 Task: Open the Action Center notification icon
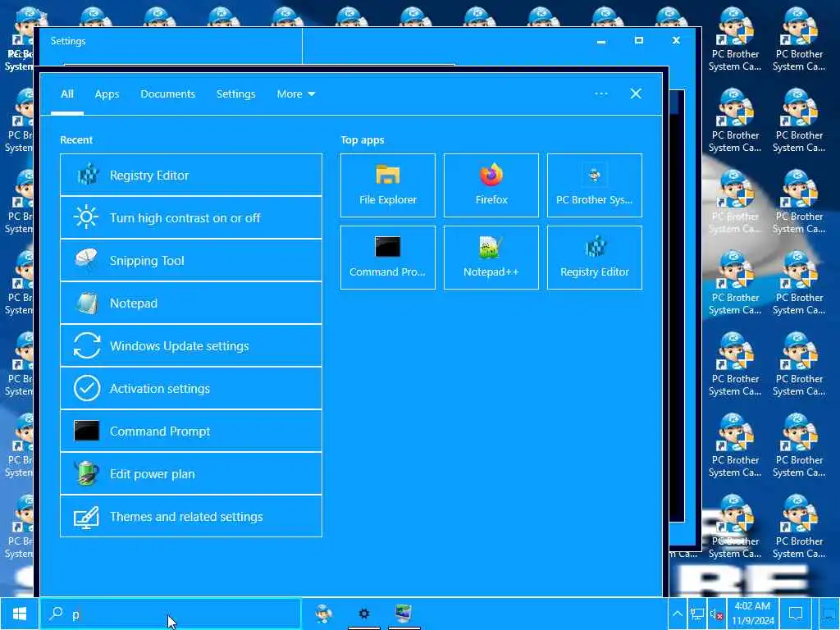tap(796, 614)
